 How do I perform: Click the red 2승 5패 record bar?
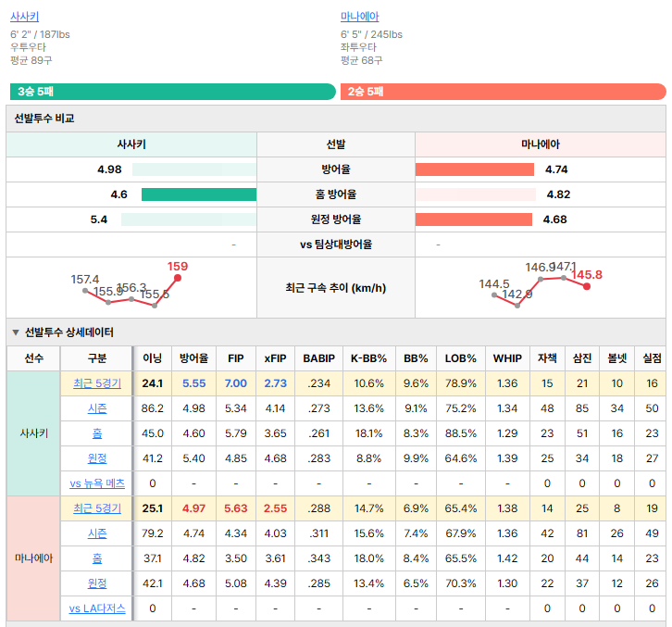pos(504,92)
